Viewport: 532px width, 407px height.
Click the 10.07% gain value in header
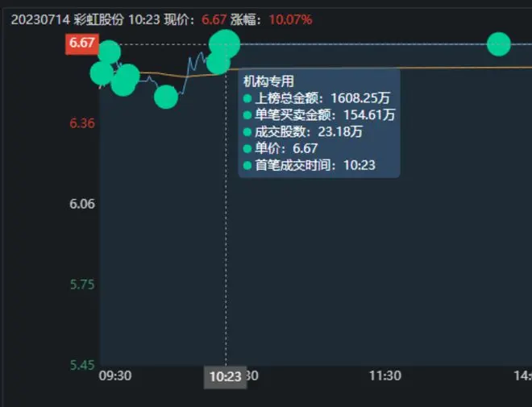point(290,19)
